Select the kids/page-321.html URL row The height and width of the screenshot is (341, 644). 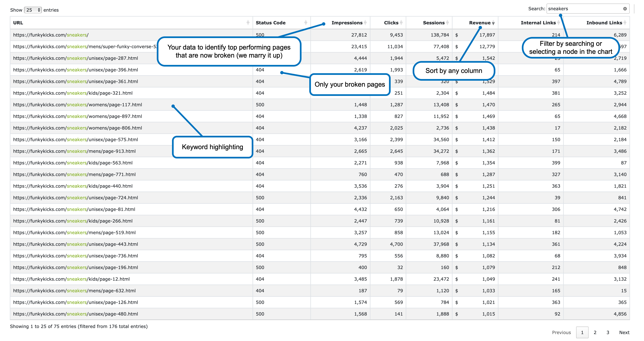click(x=73, y=93)
